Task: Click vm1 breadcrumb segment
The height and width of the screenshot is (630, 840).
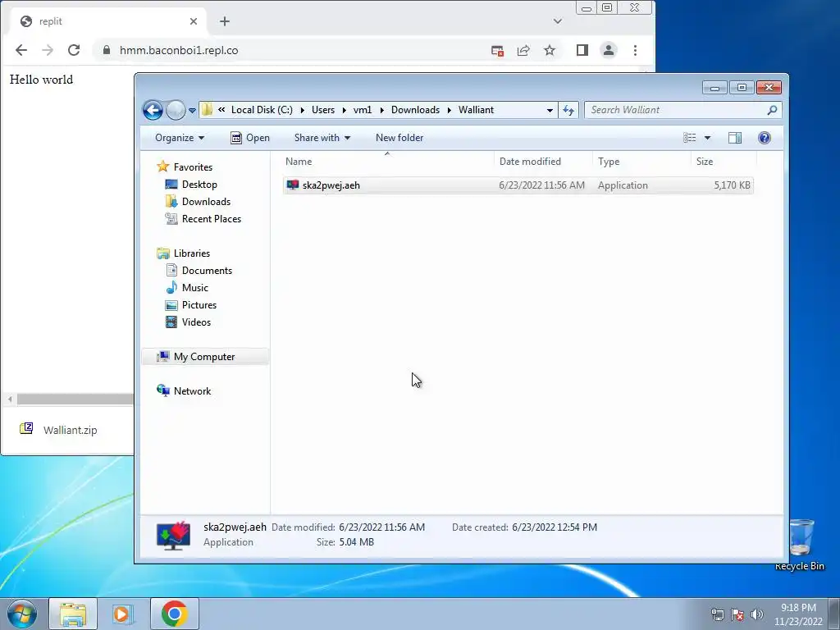Action: pyautogui.click(x=363, y=110)
